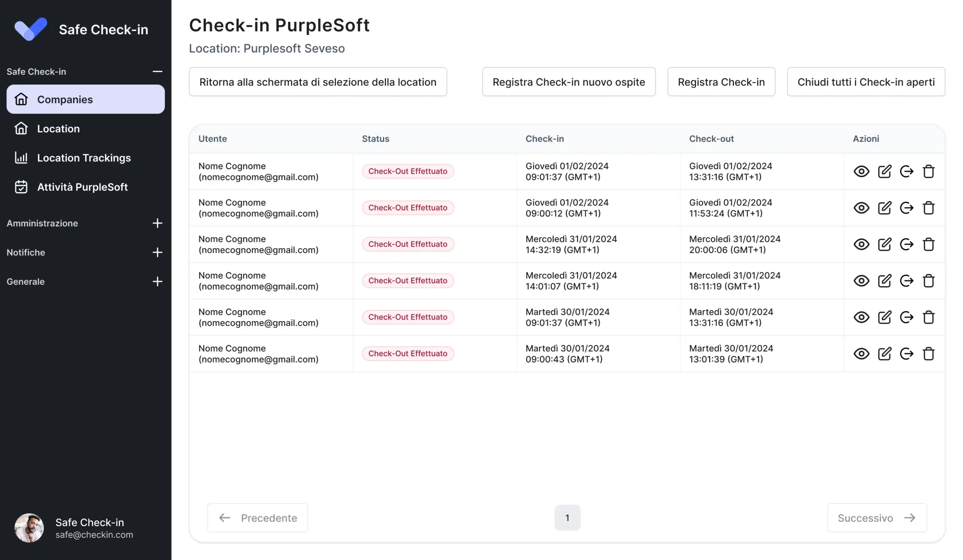Edit the check-in from 14:32:19 on 31/01/2024
963x560 pixels.
884,244
